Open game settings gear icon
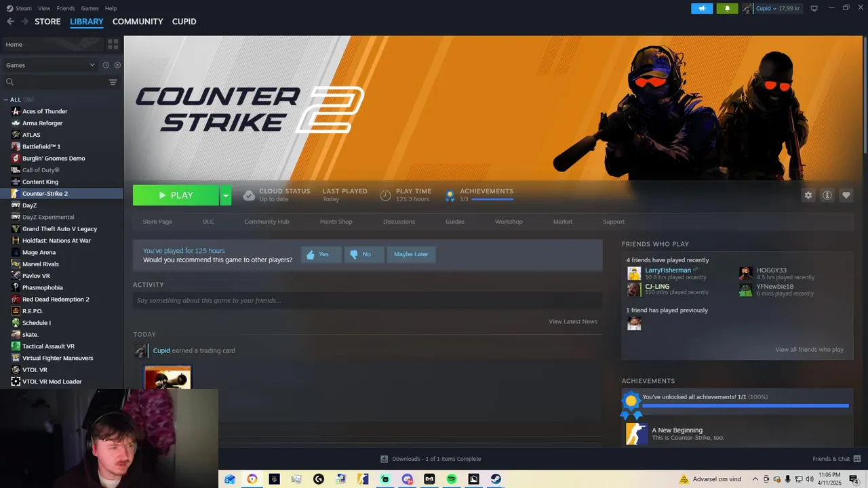 [x=808, y=195]
